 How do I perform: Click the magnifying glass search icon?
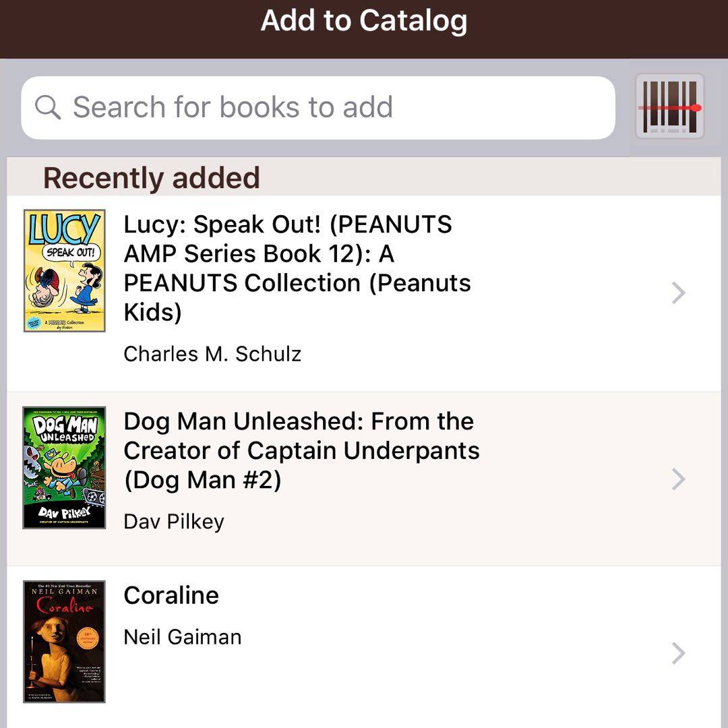pyautogui.click(x=48, y=107)
